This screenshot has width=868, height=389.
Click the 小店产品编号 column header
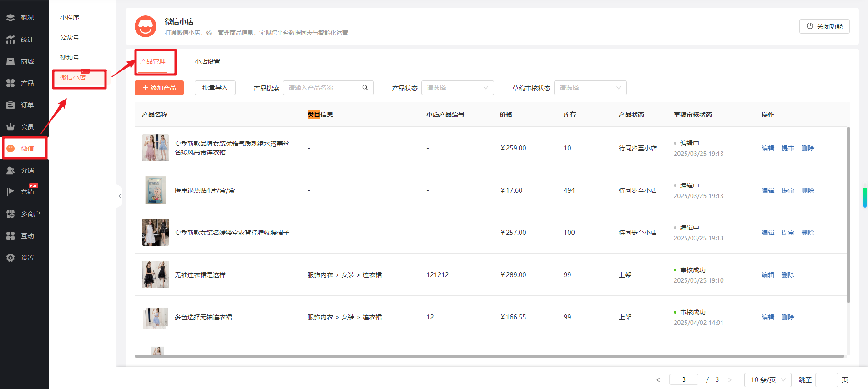coord(445,115)
